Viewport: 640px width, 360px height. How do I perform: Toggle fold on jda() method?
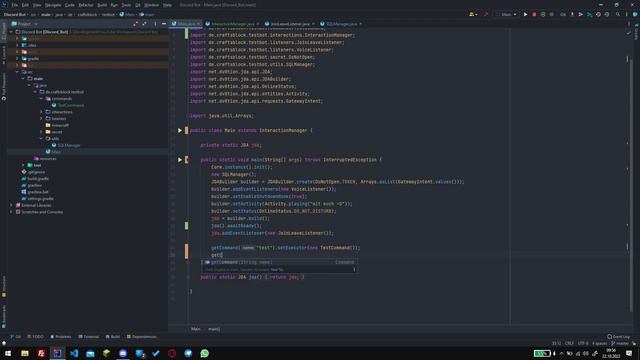click(188, 277)
